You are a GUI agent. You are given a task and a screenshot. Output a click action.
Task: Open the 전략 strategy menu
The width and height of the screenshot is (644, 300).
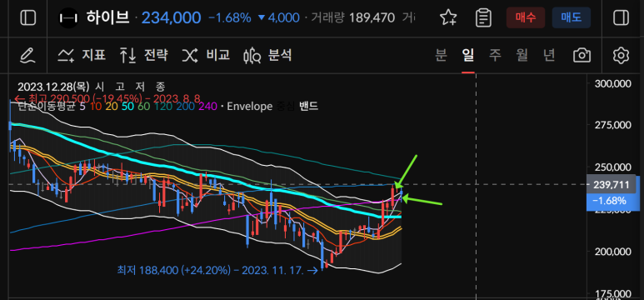coord(144,55)
